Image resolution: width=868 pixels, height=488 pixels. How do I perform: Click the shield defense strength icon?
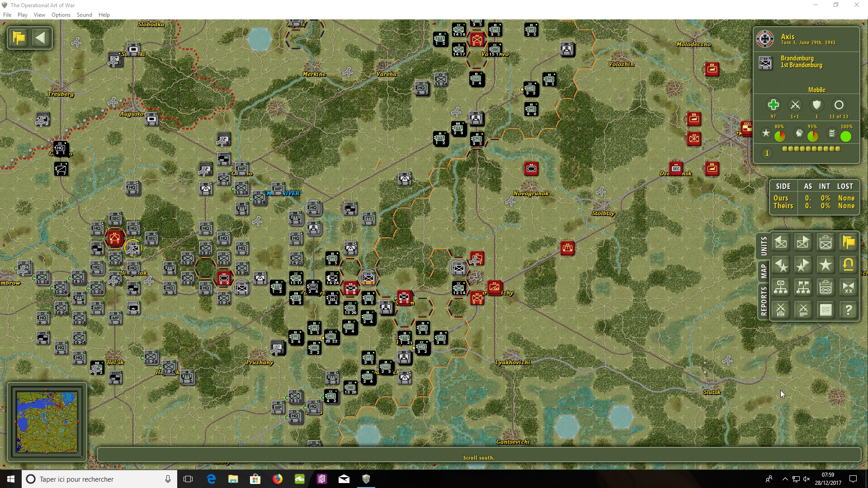(x=816, y=105)
